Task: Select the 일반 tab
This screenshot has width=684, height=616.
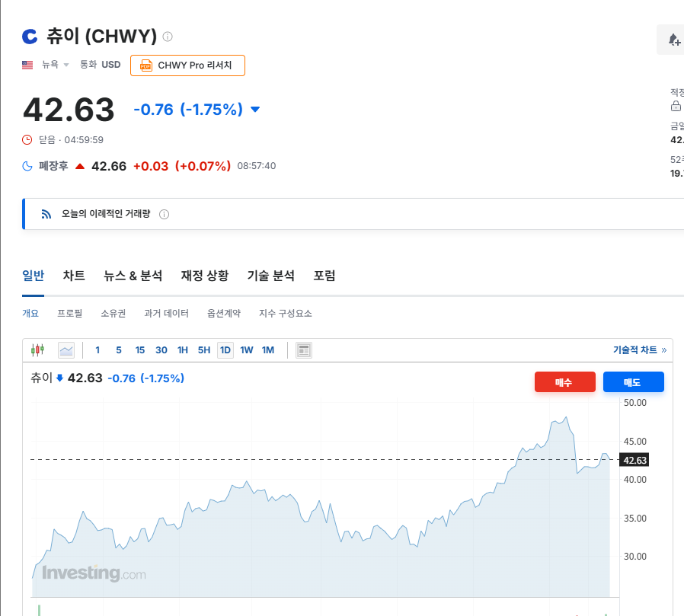Action: 34,276
